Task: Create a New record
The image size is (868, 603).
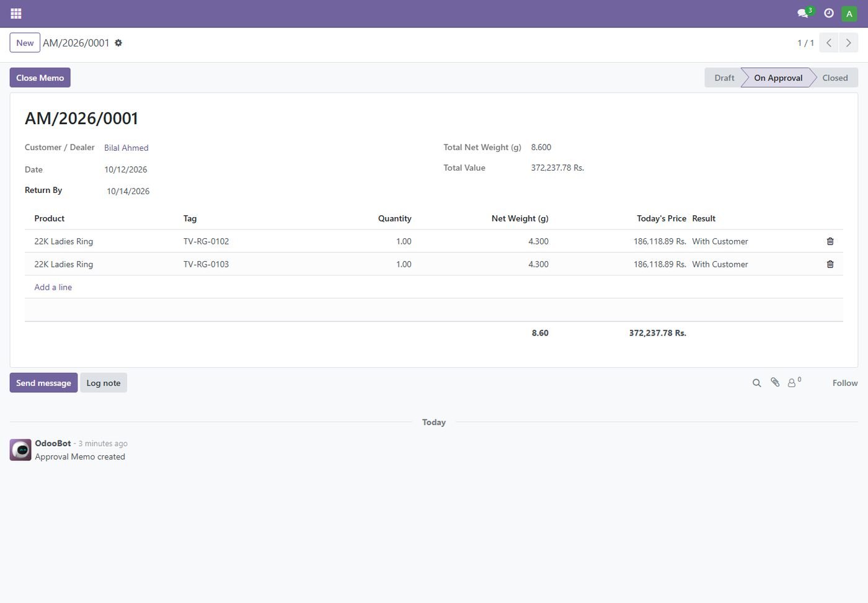Action: click(x=25, y=43)
